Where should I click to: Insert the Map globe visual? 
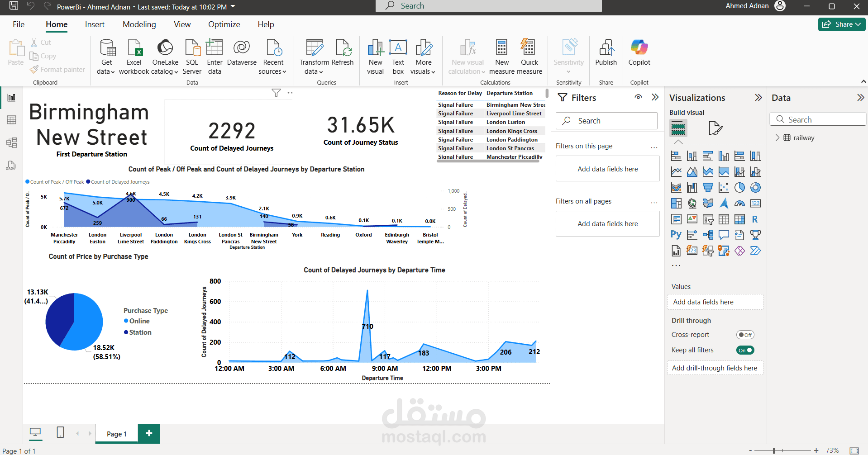coord(692,204)
